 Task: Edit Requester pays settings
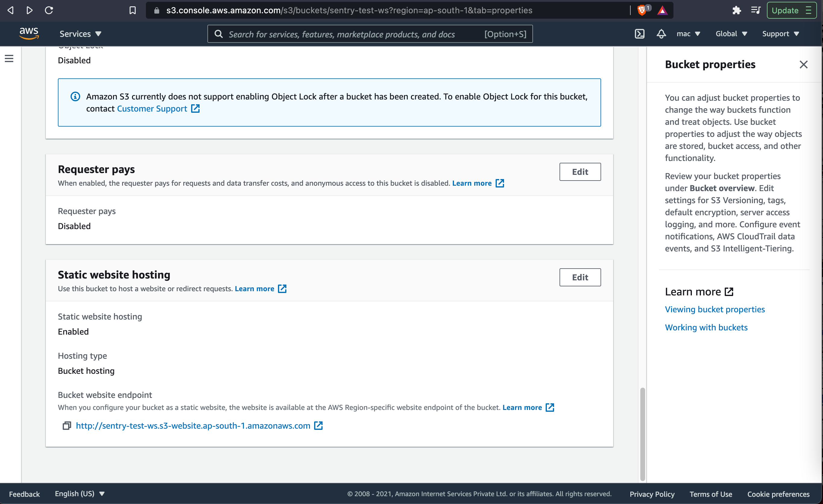tap(580, 172)
